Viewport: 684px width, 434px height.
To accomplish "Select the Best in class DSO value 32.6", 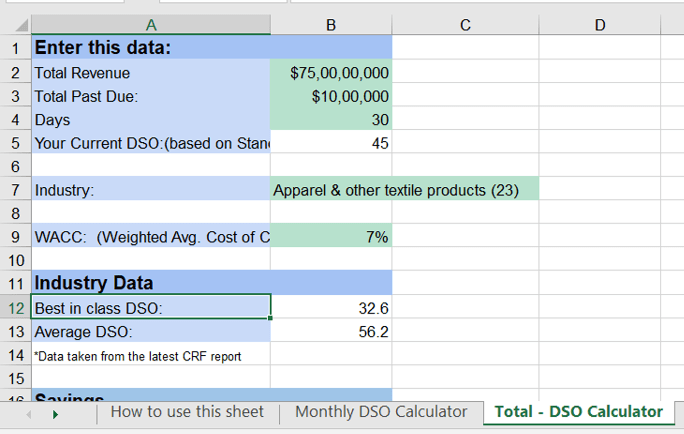I will tap(331, 308).
